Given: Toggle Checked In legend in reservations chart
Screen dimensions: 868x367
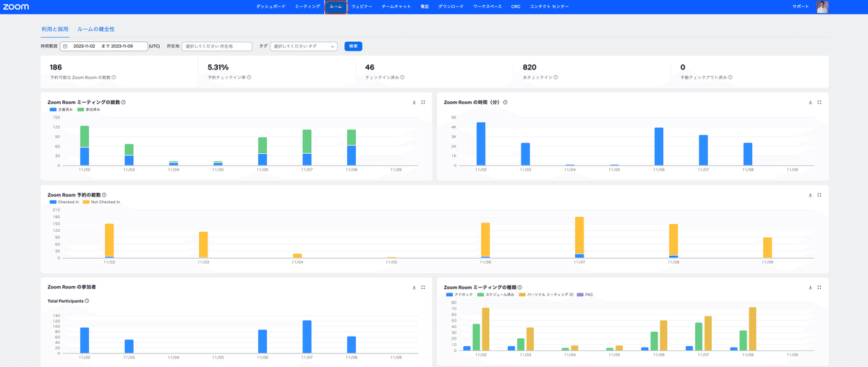Looking at the screenshot, I should pyautogui.click(x=64, y=202).
